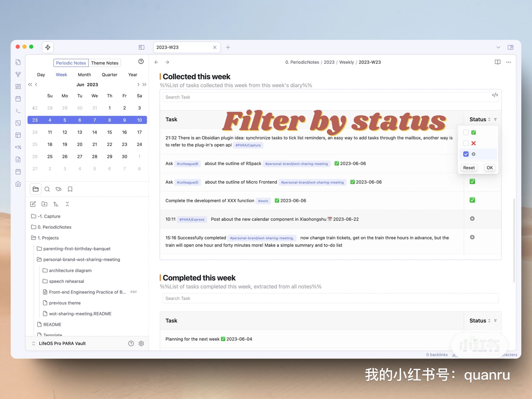The width and height of the screenshot is (532, 399).
Task: Select the Month view tab
Action: (84, 75)
